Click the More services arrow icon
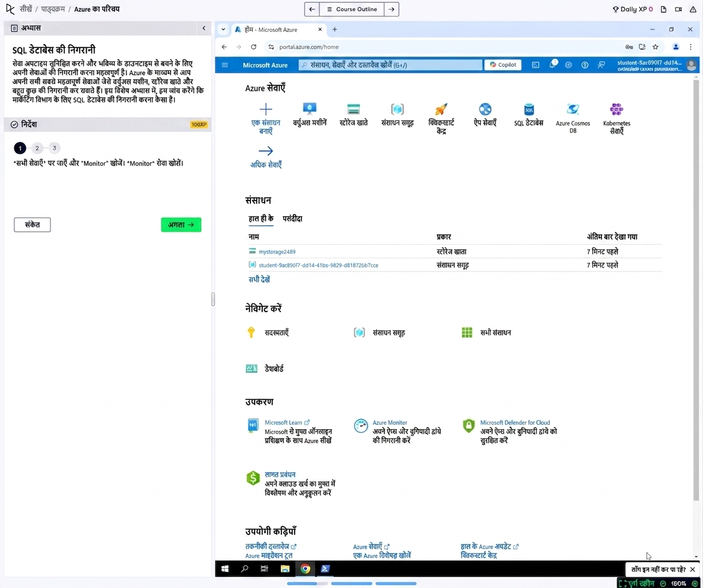Screen dimensions: 703x588 point(265,151)
